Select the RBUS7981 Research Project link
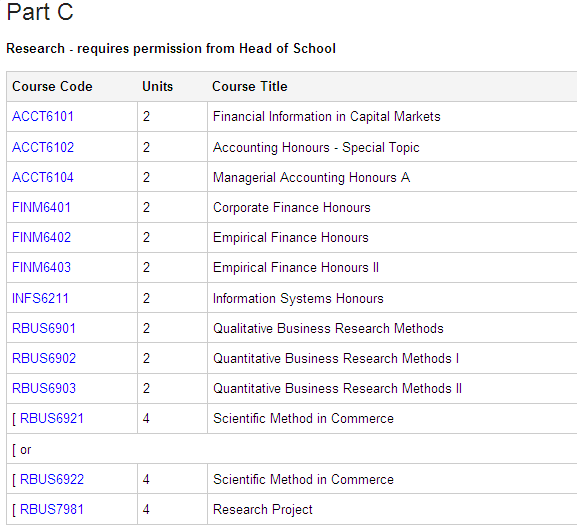Viewport: 580px width, 528px height. (52, 509)
